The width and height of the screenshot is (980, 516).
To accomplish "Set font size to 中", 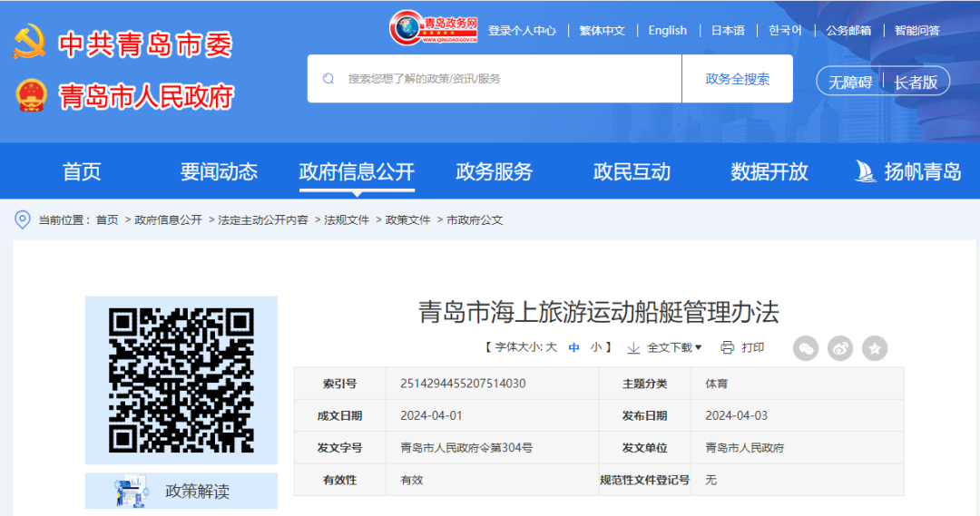I will click(573, 347).
